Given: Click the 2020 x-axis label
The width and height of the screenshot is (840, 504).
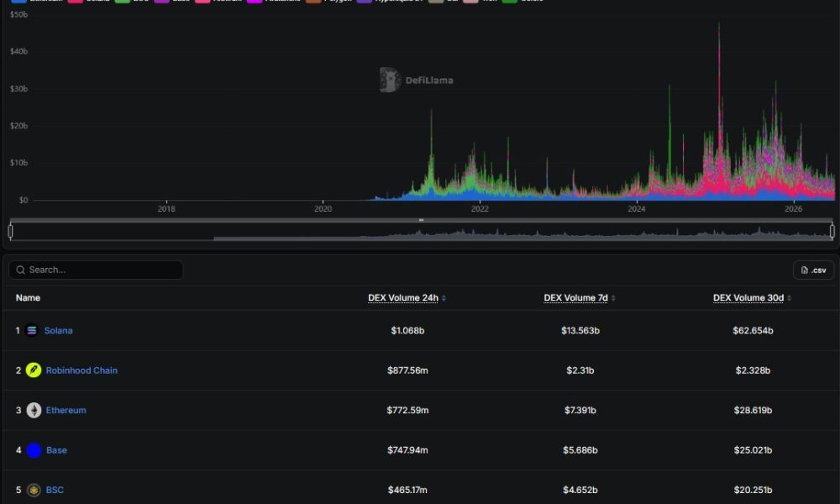Looking at the screenshot, I should click(323, 209).
